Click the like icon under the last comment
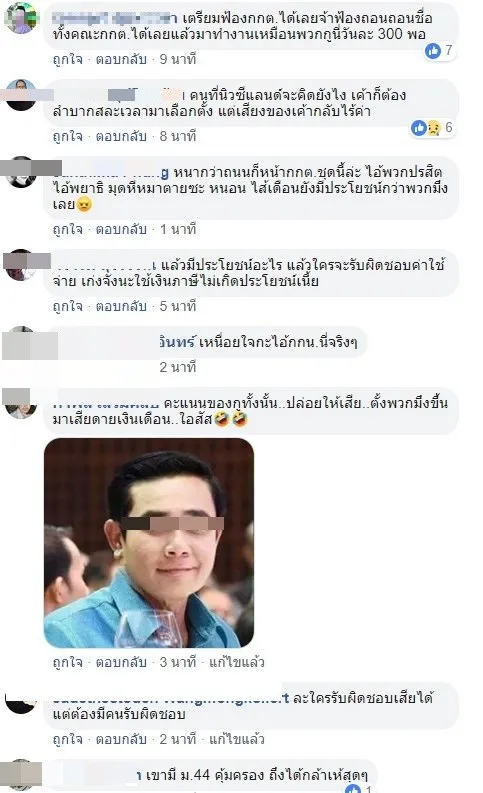This screenshot has width=483, height=793. click(x=353, y=789)
